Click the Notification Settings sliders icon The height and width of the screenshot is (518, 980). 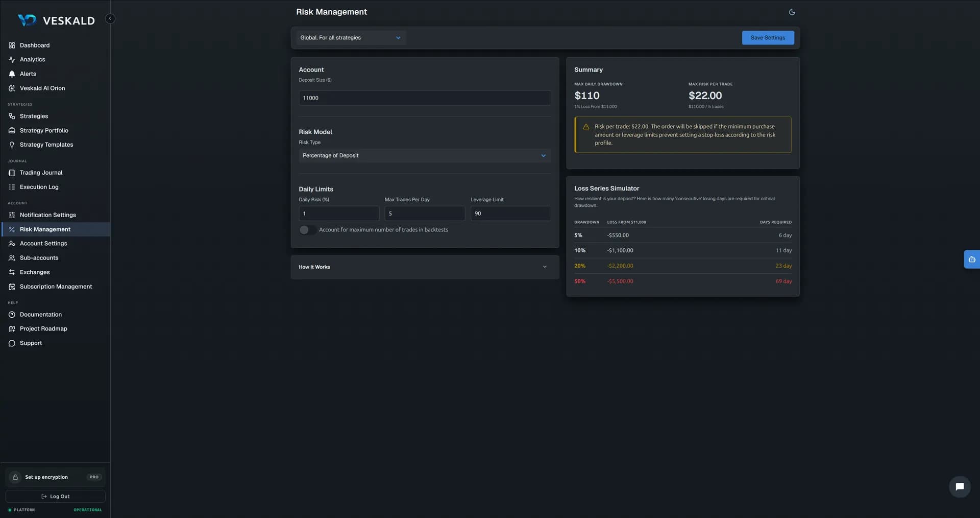point(12,215)
